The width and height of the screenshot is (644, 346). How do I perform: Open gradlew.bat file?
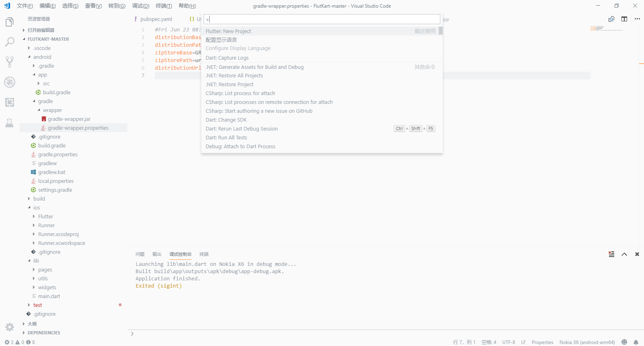point(52,172)
